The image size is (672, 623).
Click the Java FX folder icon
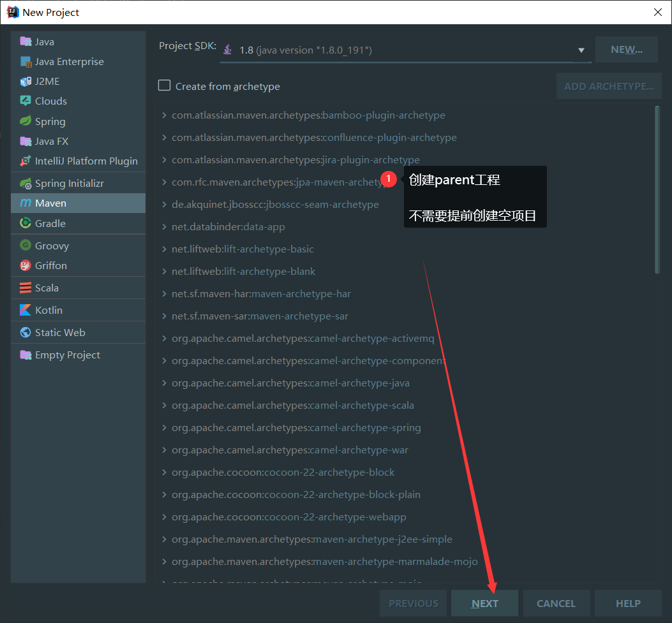[26, 141]
